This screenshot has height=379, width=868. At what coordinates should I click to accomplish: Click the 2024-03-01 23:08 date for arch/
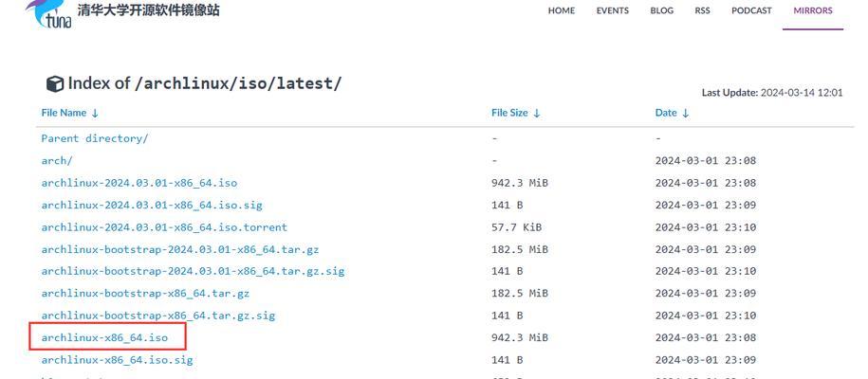(x=705, y=160)
